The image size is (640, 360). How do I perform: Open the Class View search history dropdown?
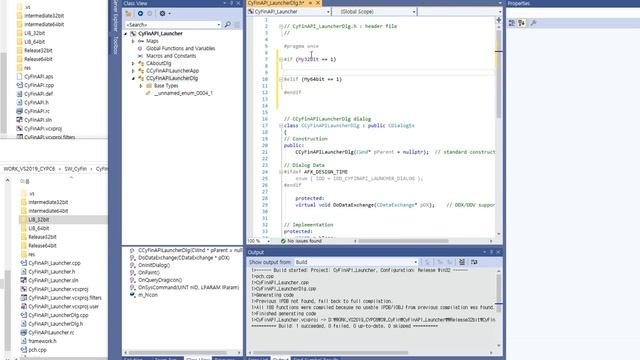[219, 25]
